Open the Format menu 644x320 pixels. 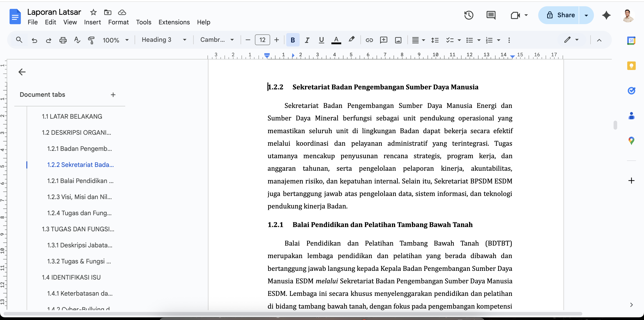(x=118, y=22)
